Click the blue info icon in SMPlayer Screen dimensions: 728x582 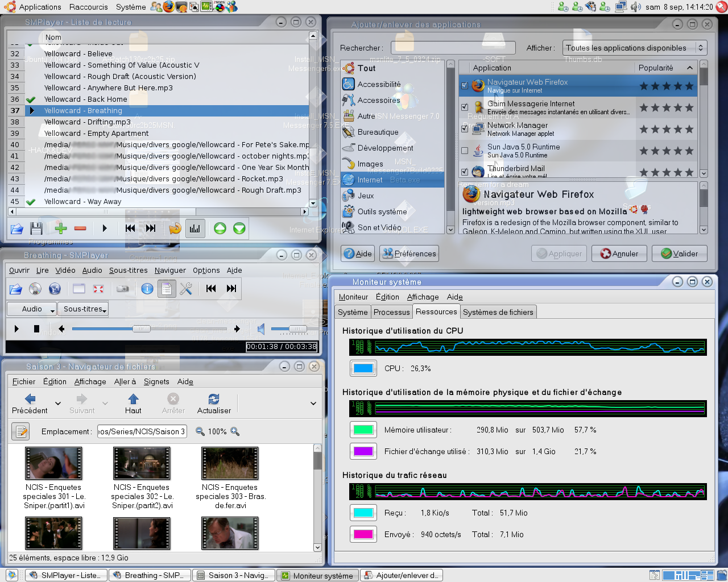click(x=147, y=289)
